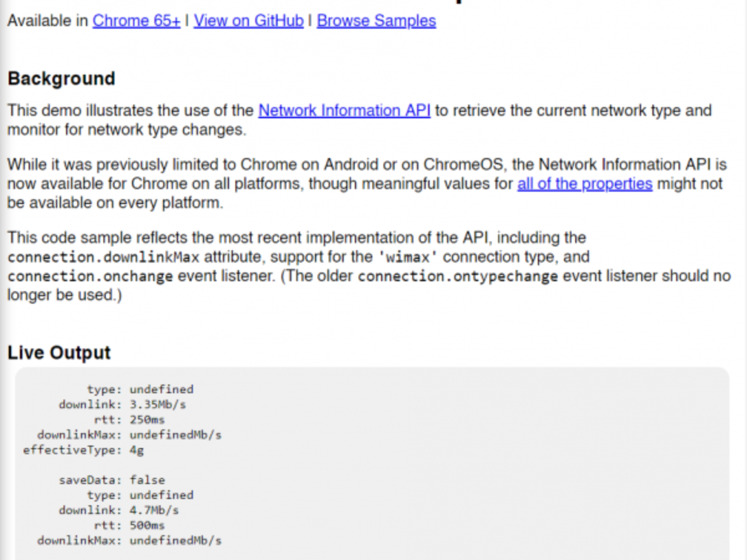
Task: Click the connection.onchange code text
Action: (x=90, y=276)
